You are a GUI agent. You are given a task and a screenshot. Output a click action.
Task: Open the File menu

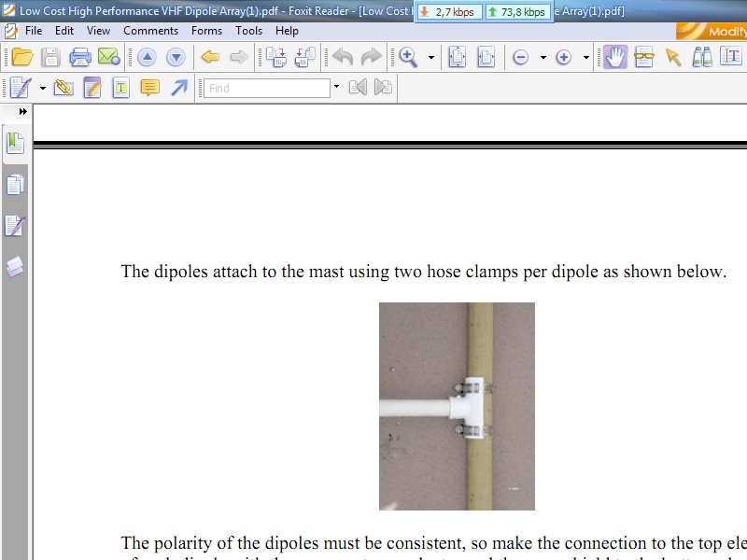(x=34, y=31)
